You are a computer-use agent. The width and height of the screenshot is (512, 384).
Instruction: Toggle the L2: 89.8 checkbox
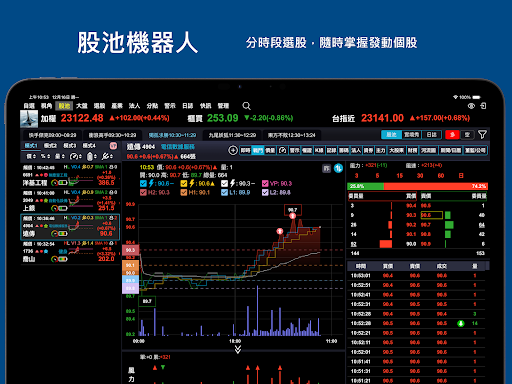tap(265, 192)
